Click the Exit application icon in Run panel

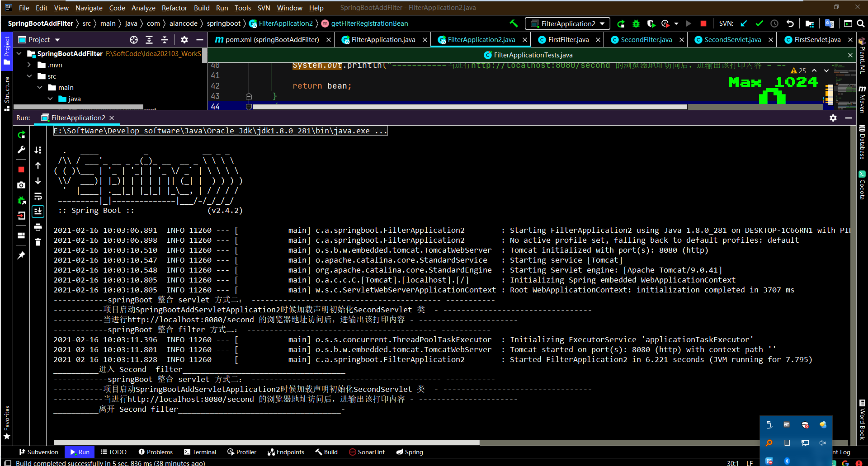(x=21, y=216)
